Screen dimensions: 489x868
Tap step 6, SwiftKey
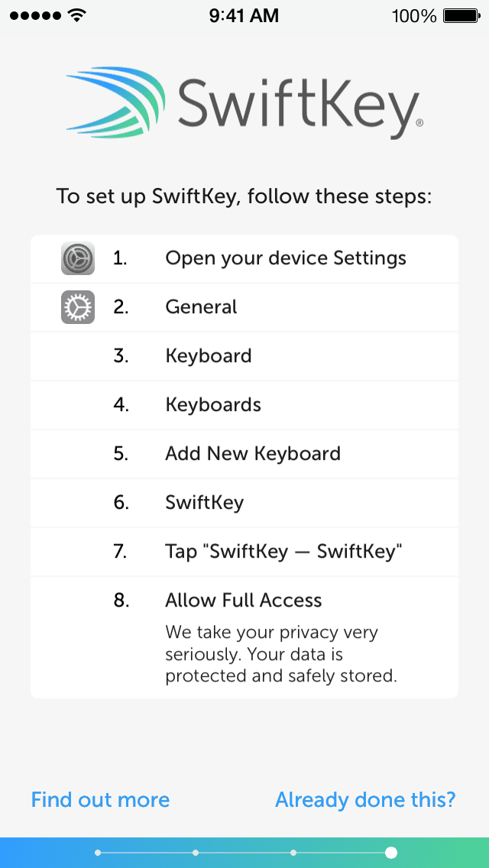point(202,503)
